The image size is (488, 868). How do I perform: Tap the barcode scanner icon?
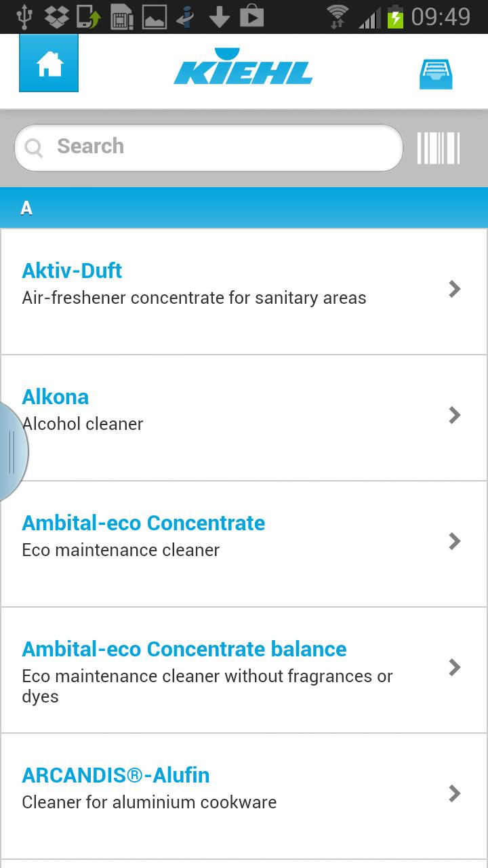coord(439,148)
